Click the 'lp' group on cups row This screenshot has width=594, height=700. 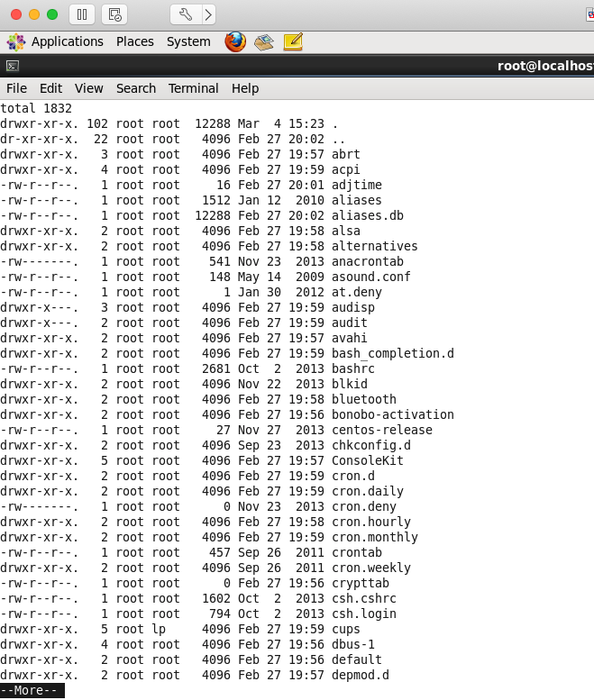pyautogui.click(x=159, y=630)
